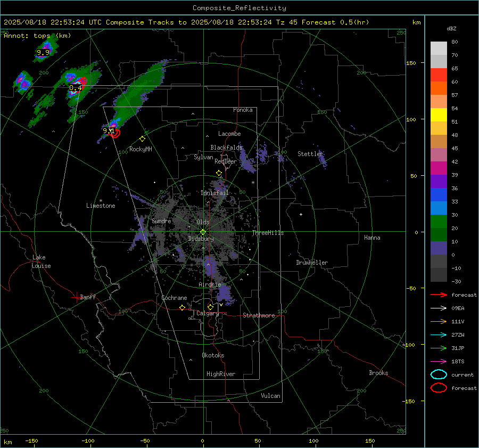This screenshot has height=448, width=479.
Task: Click the Innisfail town label
Action: tap(215, 193)
